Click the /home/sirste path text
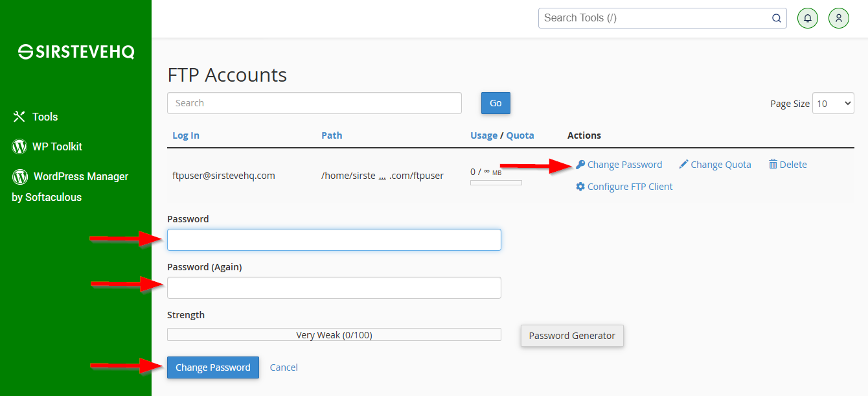This screenshot has height=396, width=868. pos(348,176)
